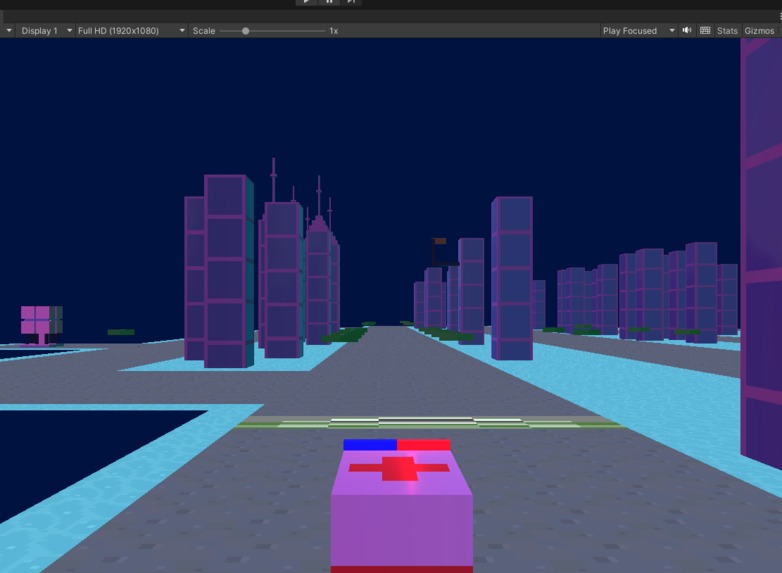The height and width of the screenshot is (573, 782).
Task: Open the panel options menu at top right
Action: click(780, 16)
